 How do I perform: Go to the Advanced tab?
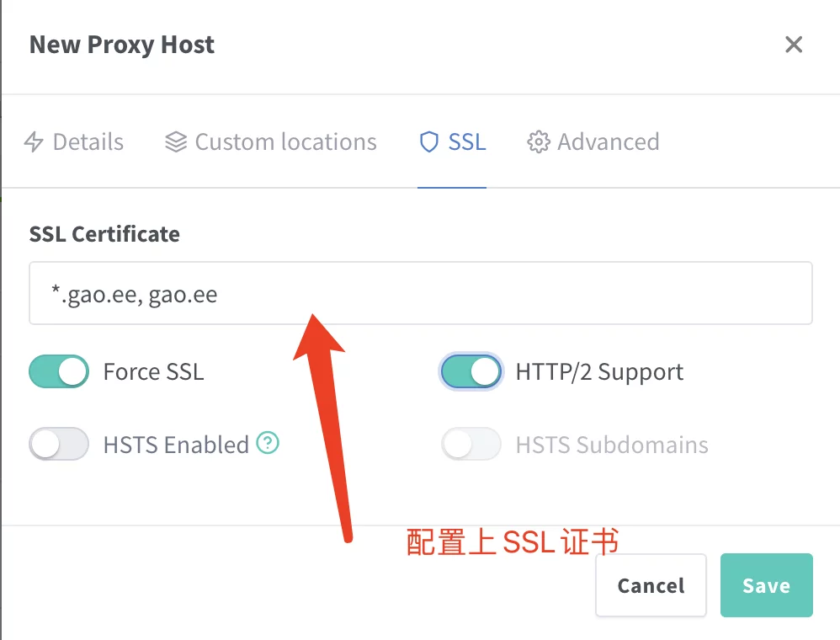click(608, 142)
